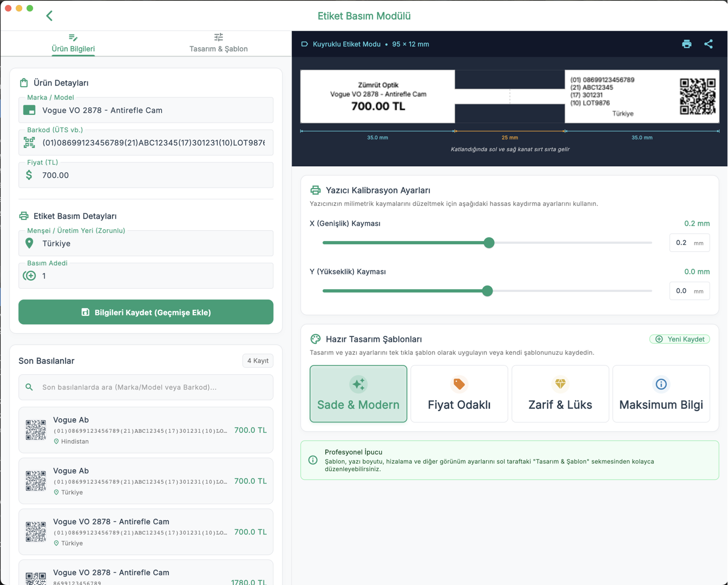
Task: Click the Zümrüt Optik text on label preview
Action: point(378,85)
